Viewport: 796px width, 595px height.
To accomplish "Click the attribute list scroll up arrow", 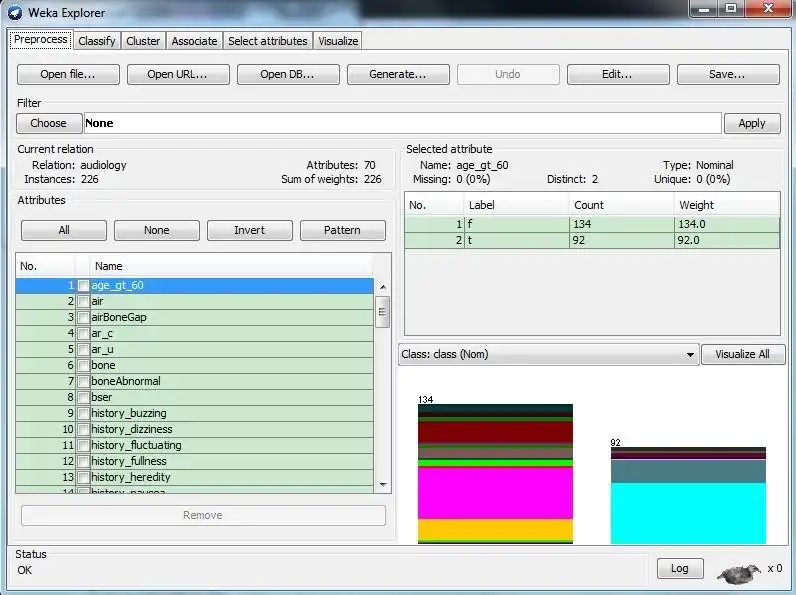I will [x=383, y=287].
